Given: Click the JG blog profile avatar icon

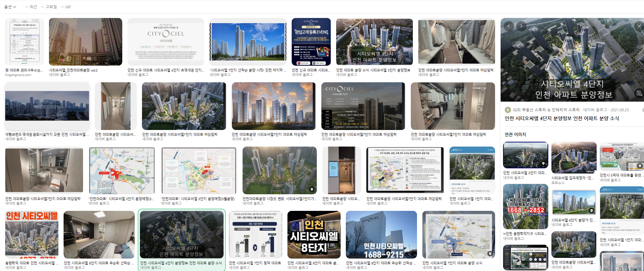Looking at the screenshot, I should coord(508,110).
